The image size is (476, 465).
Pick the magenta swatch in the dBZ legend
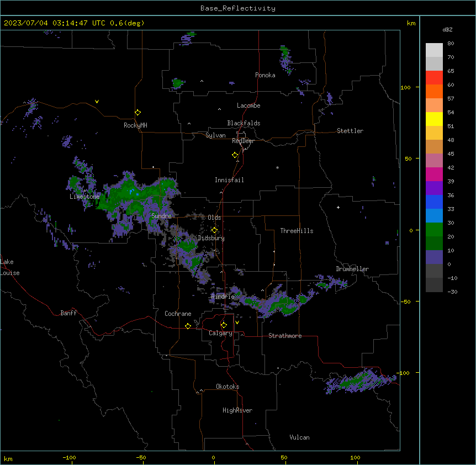434,174
